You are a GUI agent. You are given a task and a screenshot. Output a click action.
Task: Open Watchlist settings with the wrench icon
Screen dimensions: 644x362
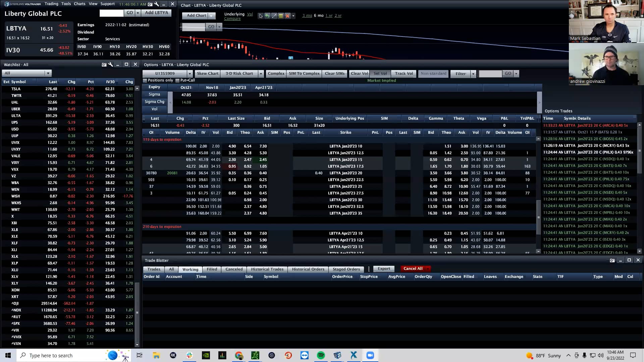111,64
